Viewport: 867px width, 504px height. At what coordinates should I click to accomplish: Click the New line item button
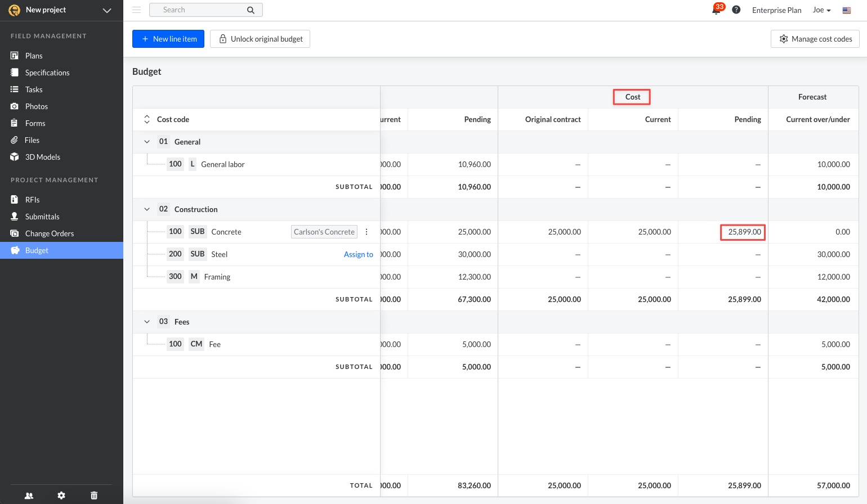click(x=168, y=39)
